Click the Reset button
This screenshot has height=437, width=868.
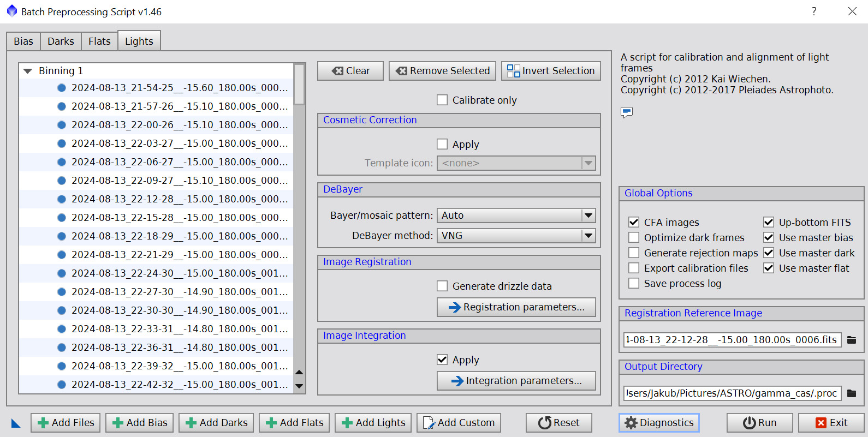[560, 423]
